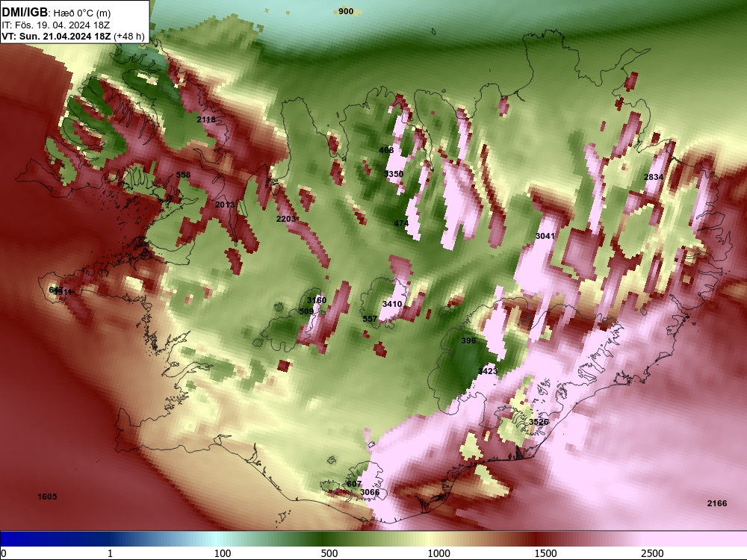The image size is (747, 560).
Task: Click the value 557 on the map
Action: coord(371,319)
